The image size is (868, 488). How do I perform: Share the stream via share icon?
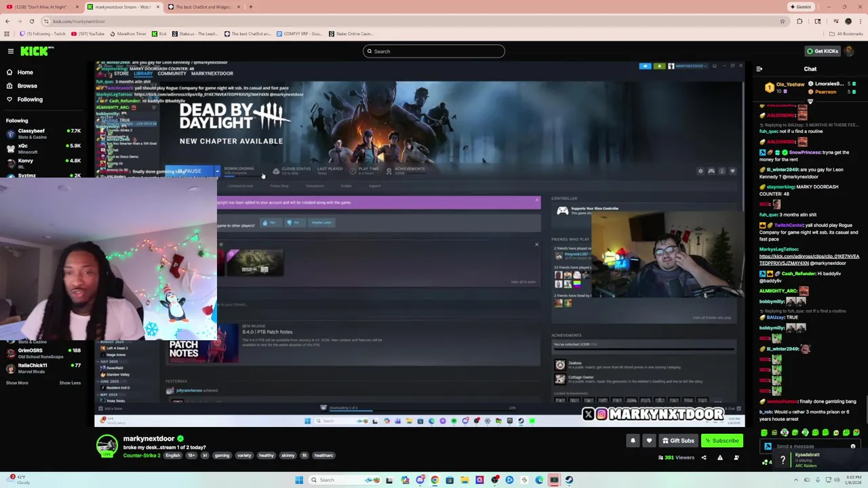(x=704, y=458)
